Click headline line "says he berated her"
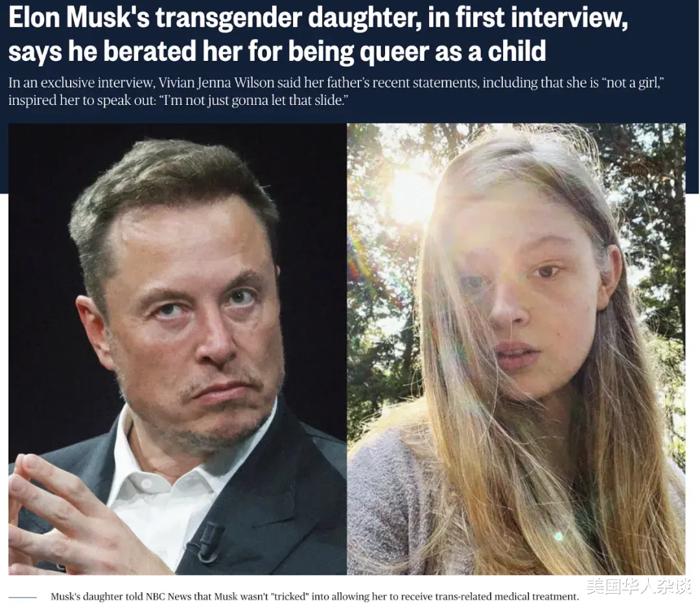Viewport: 700px width, 606px height. [277, 51]
